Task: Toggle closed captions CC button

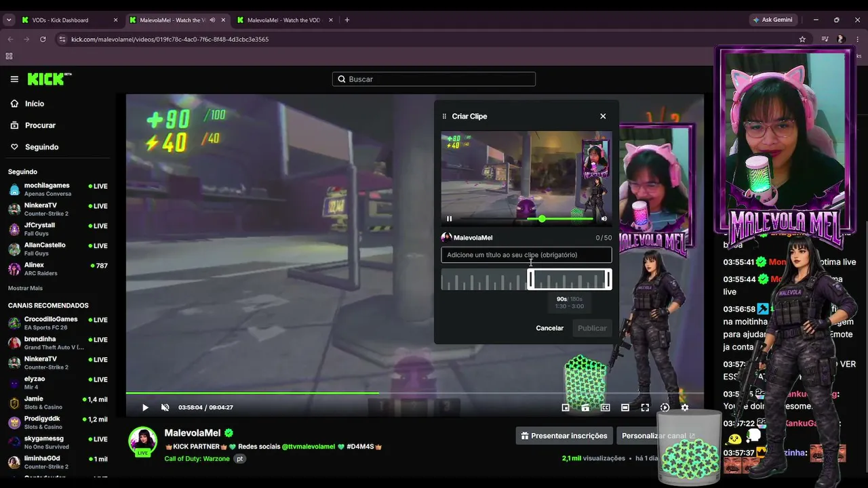Action: coord(605,407)
